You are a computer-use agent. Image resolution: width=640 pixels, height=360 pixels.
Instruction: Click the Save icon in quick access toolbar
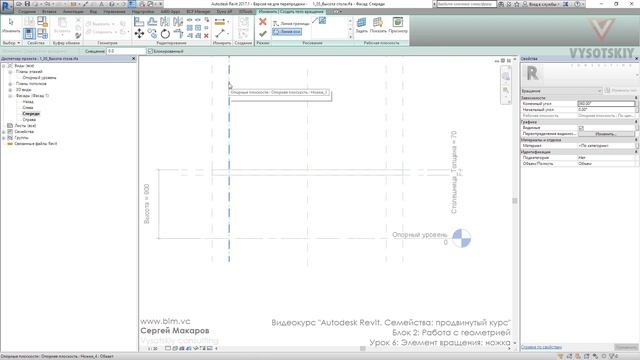pos(27,4)
